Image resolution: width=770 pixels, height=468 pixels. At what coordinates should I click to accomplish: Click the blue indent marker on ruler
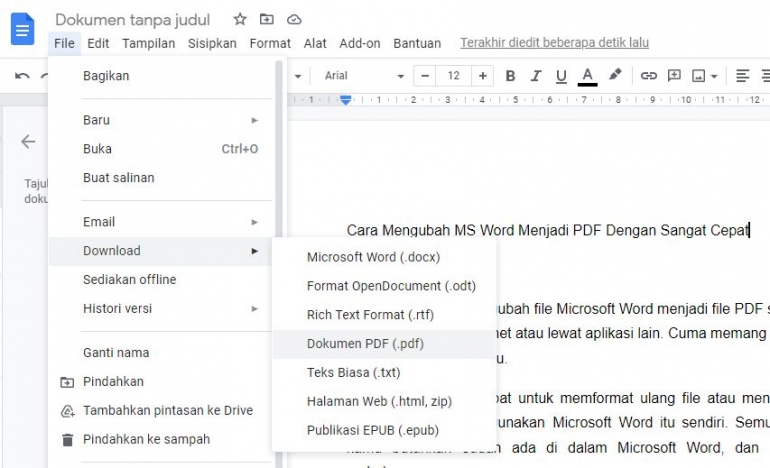pyautogui.click(x=346, y=100)
